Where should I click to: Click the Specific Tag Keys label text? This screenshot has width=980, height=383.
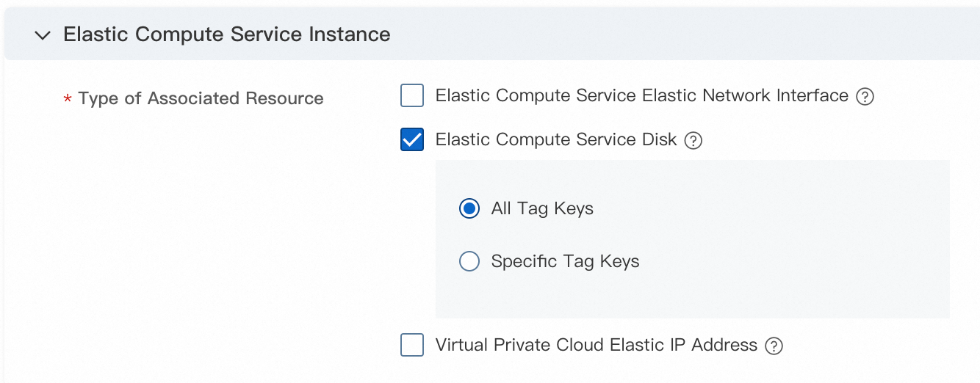coord(565,262)
